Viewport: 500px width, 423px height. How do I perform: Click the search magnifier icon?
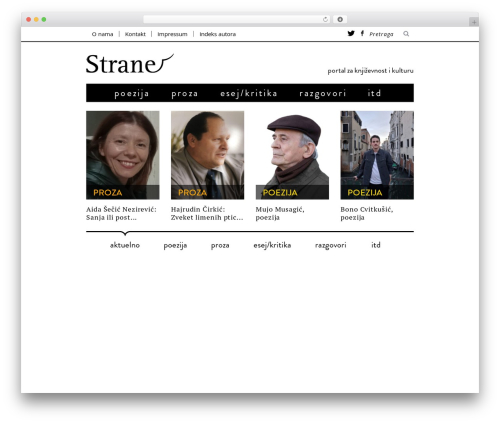[406, 34]
